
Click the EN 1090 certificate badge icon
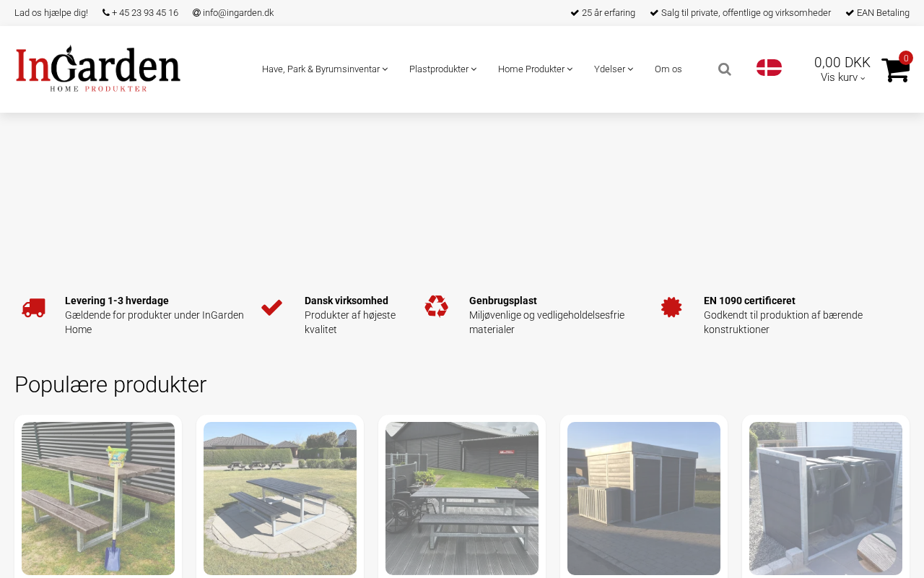pos(671,307)
